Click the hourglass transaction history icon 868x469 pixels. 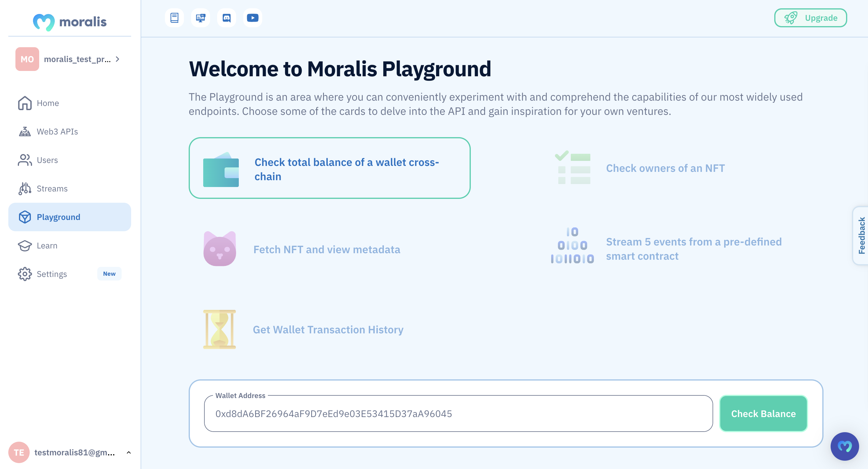click(x=219, y=329)
